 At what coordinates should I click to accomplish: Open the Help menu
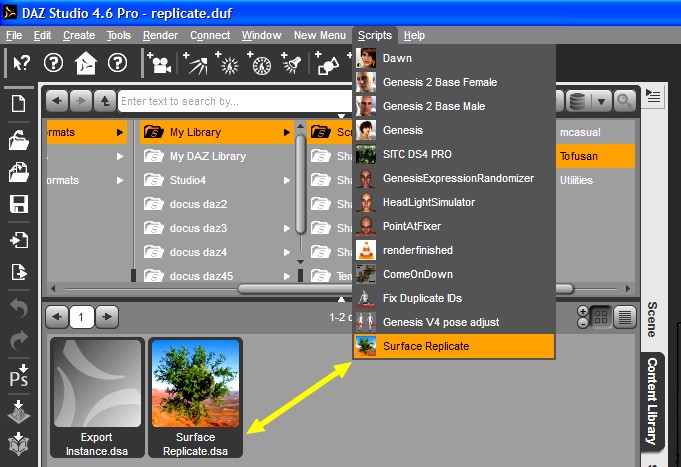tap(414, 35)
